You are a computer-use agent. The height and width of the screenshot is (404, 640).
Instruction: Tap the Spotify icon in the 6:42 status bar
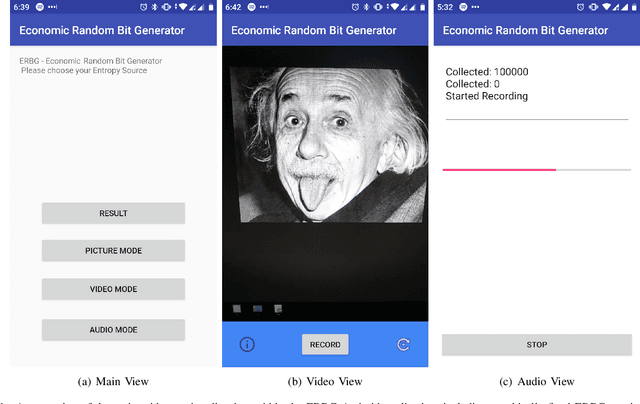click(x=254, y=7)
